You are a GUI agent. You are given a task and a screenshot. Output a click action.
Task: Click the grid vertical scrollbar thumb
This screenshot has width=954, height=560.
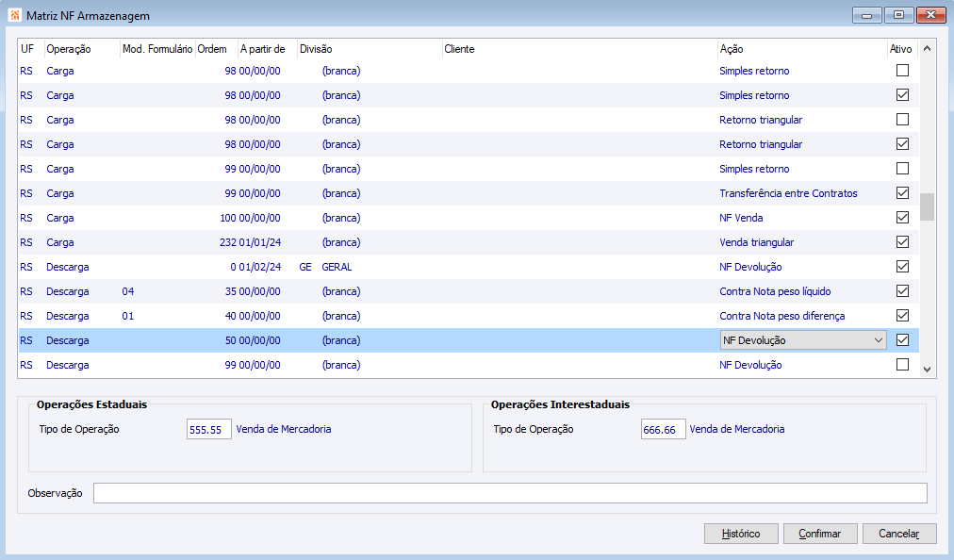pyautogui.click(x=927, y=207)
